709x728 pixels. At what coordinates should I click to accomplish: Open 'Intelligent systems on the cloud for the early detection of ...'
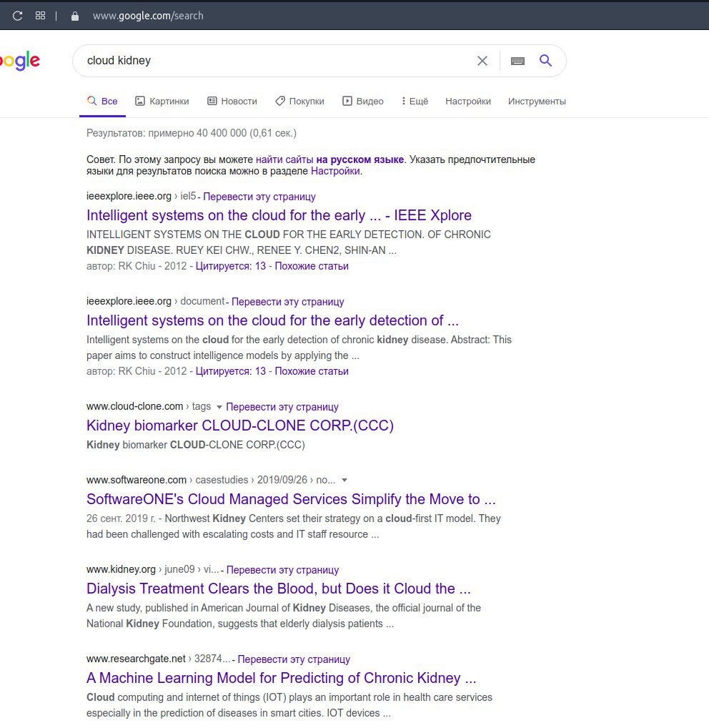pos(272,321)
